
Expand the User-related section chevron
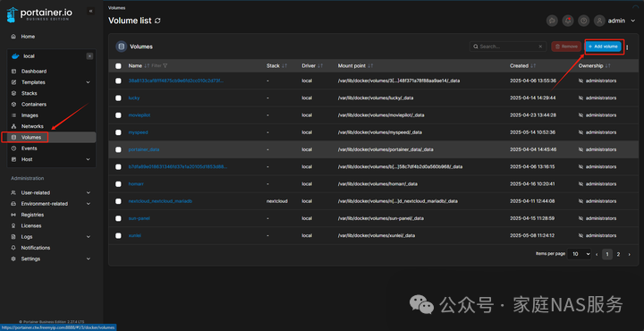point(88,192)
